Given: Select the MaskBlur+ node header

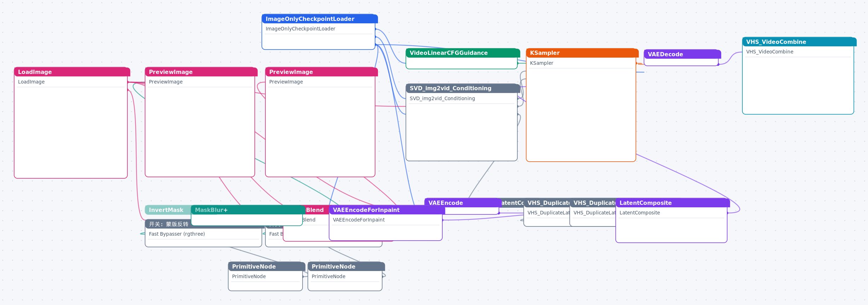Looking at the screenshot, I should 248,210.
